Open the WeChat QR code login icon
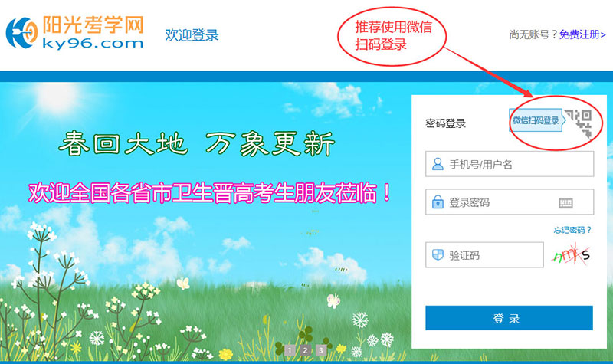 click(x=579, y=123)
